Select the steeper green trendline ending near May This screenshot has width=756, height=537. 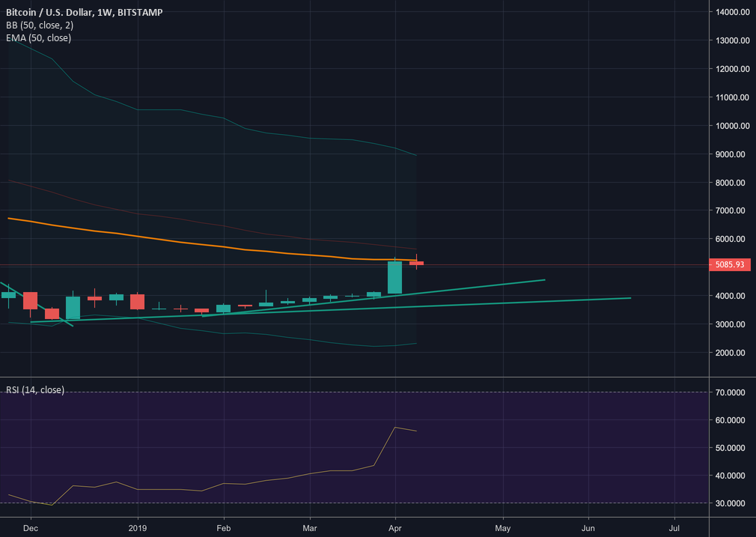[487, 286]
